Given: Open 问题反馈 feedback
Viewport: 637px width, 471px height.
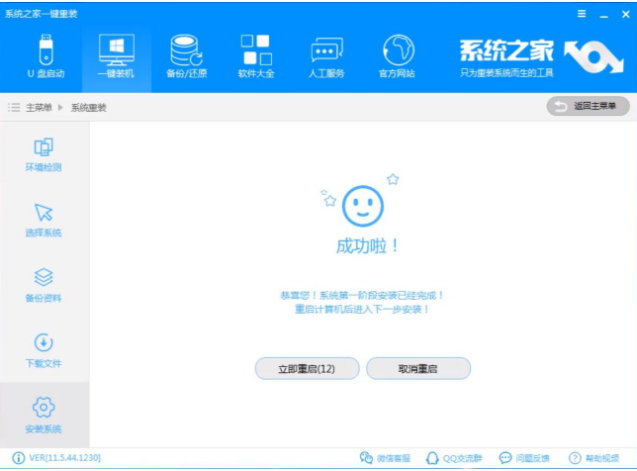Looking at the screenshot, I should tap(524, 458).
